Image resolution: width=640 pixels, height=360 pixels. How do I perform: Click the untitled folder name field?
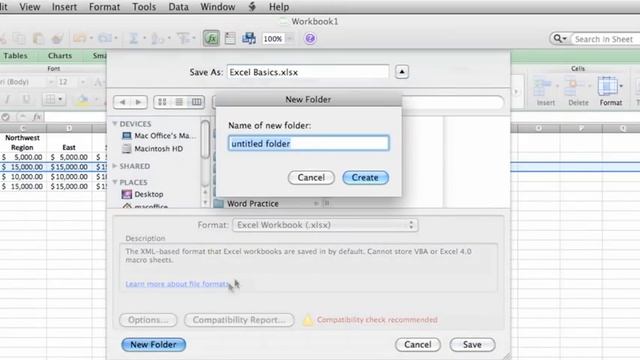coord(309,143)
